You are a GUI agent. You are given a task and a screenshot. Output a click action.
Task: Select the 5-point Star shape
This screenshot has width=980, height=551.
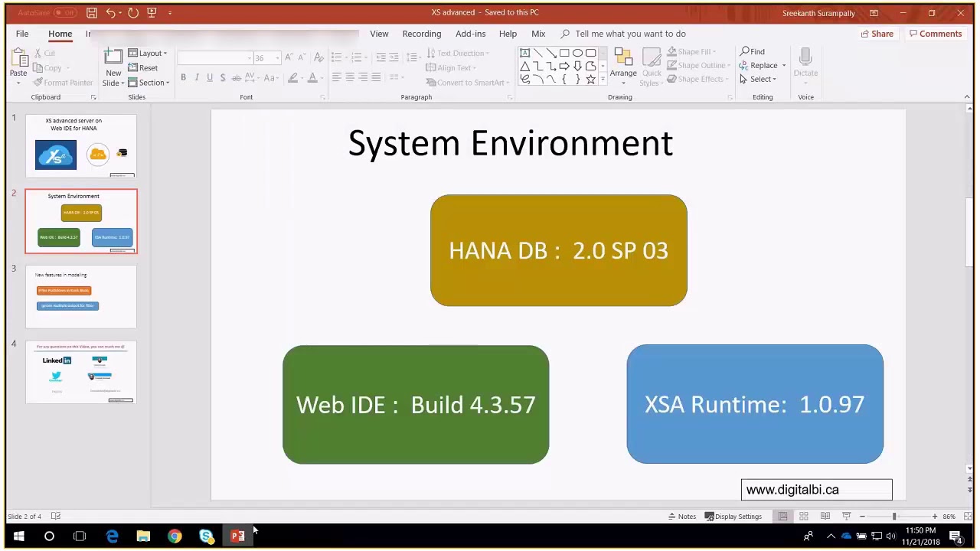590,80
